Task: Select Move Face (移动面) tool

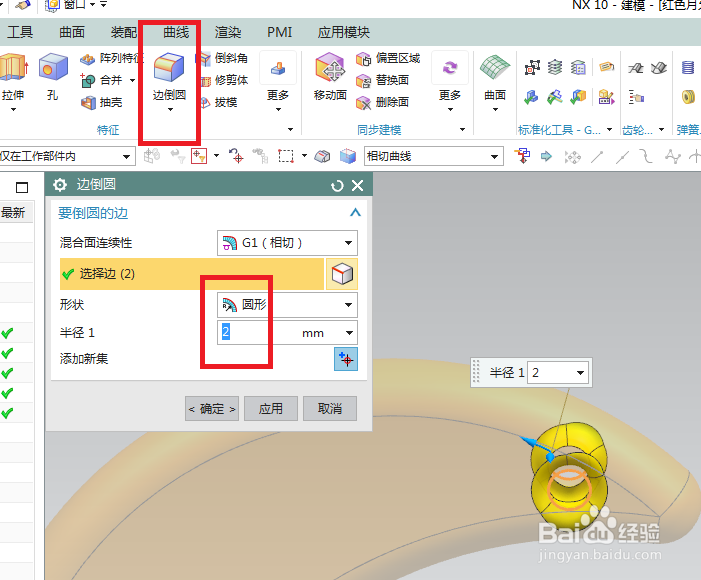Action: pyautogui.click(x=330, y=76)
